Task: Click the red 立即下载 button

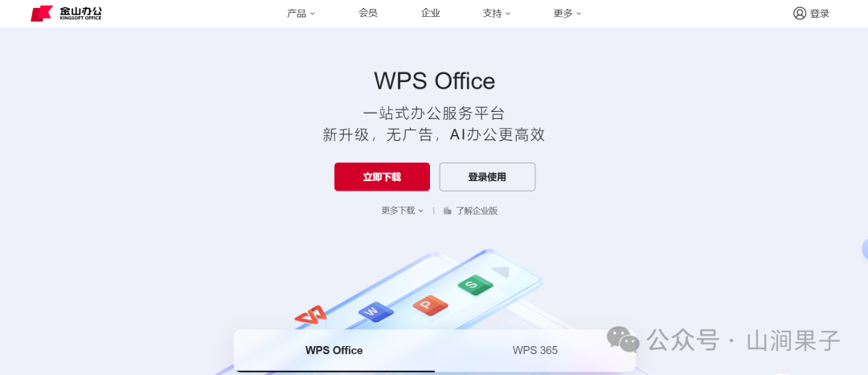Action: [x=382, y=177]
